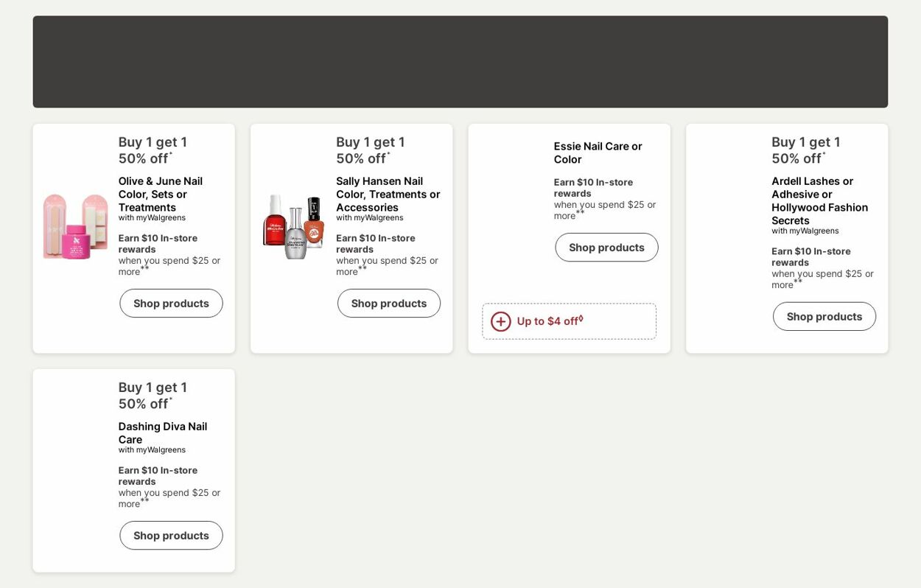The image size is (921, 588).
Task: Select the Dashing Diva Nail Care title
Action: pyautogui.click(x=163, y=433)
